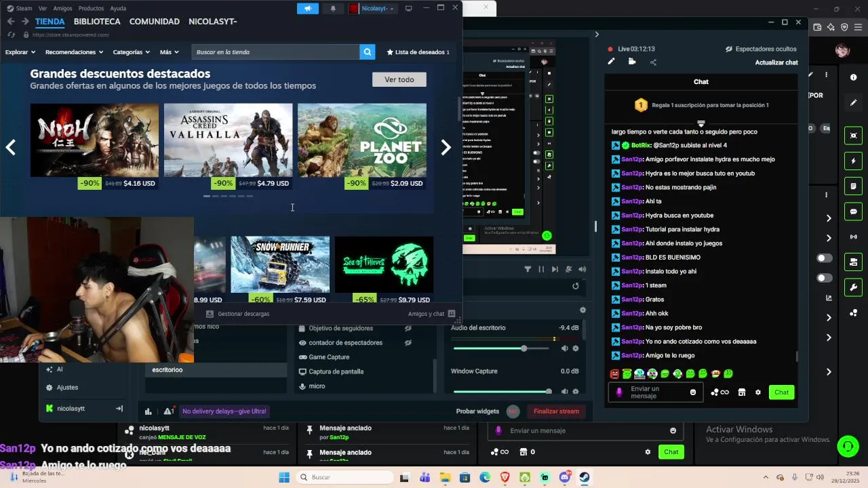
Task: Open Gestionar descargas in Steam
Action: [238, 314]
